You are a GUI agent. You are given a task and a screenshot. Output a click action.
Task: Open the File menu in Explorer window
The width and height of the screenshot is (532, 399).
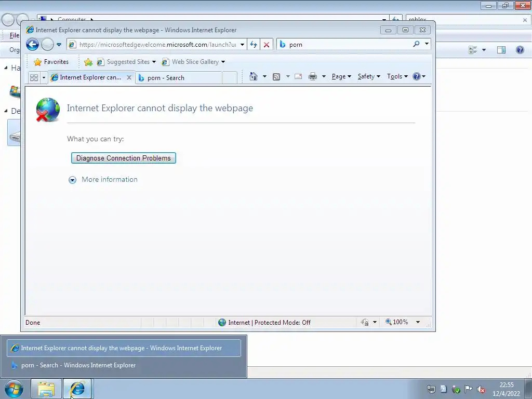[14, 35]
